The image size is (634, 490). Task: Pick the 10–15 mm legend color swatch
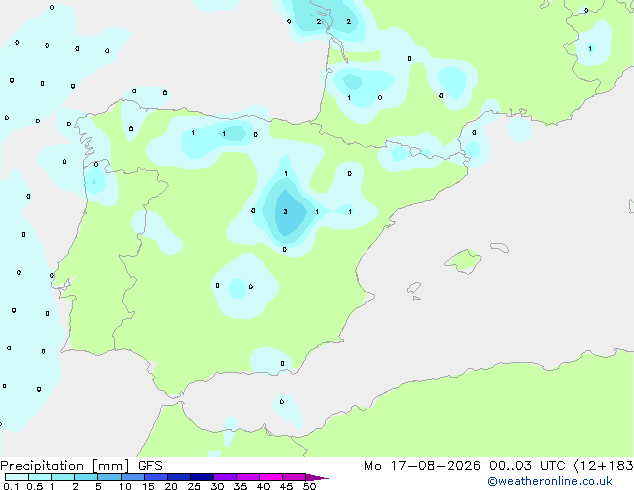[133, 477]
